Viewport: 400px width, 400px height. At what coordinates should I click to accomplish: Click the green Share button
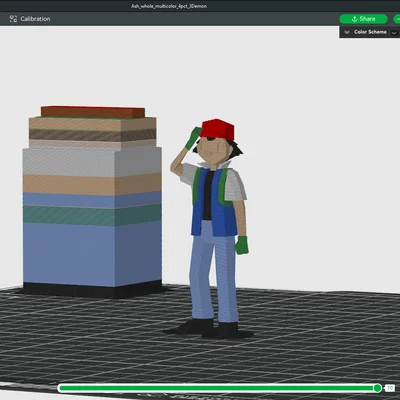pos(363,19)
